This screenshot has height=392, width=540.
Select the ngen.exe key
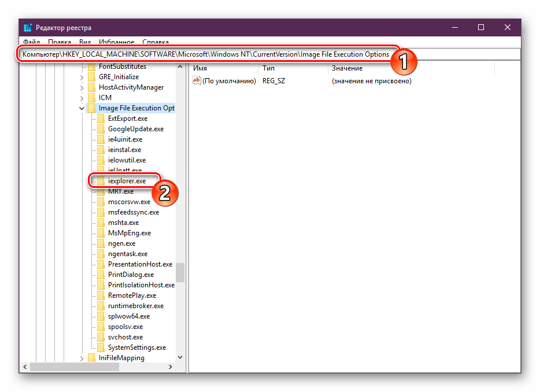pos(121,243)
